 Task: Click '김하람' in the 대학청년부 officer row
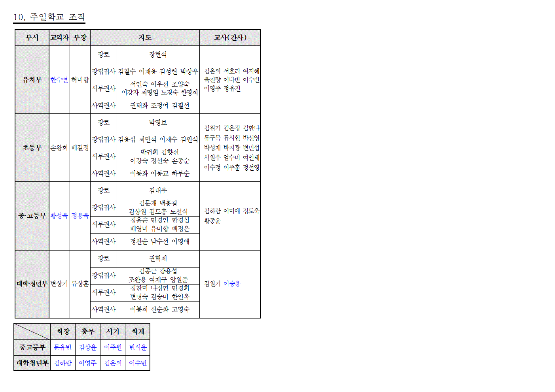point(63,363)
